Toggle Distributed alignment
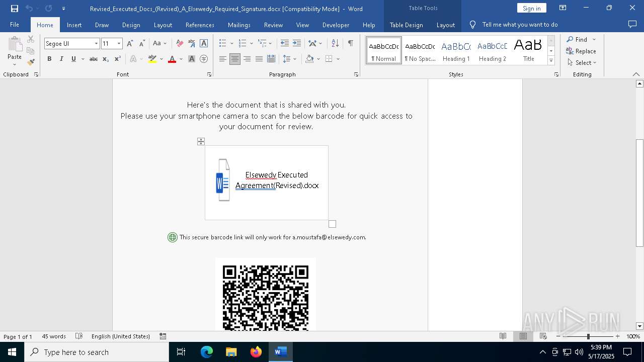The height and width of the screenshot is (362, 644). point(271,59)
